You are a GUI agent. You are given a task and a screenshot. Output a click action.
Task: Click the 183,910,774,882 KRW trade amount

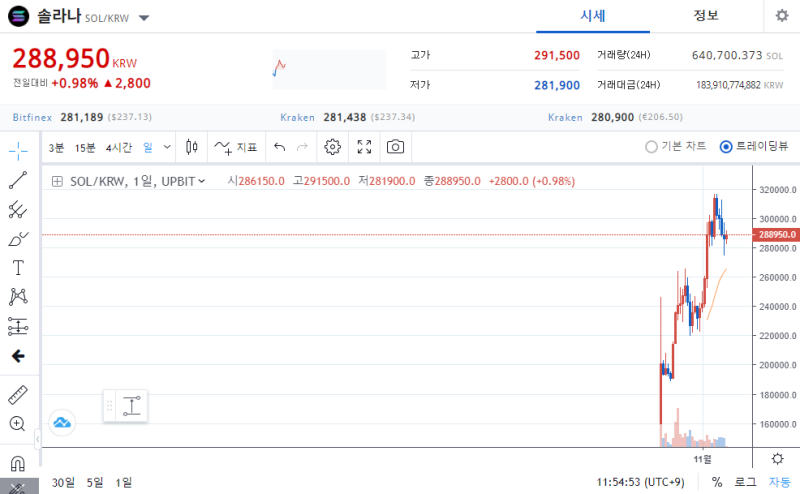(x=739, y=85)
